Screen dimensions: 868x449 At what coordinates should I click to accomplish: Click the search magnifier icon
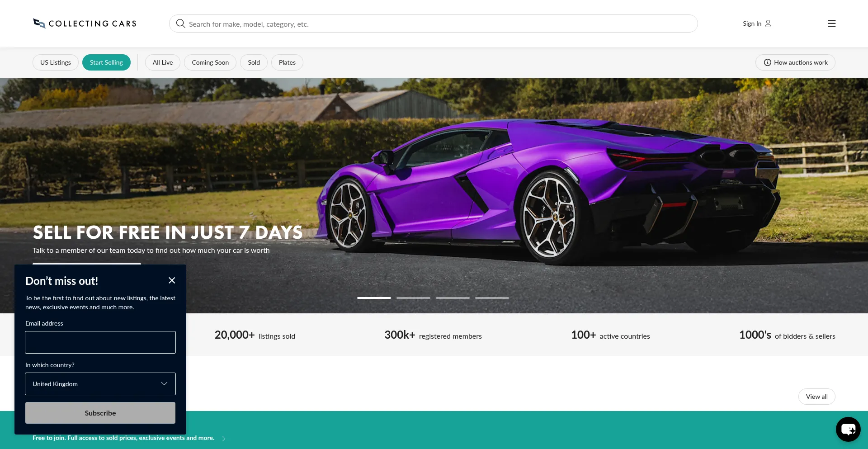(x=180, y=24)
